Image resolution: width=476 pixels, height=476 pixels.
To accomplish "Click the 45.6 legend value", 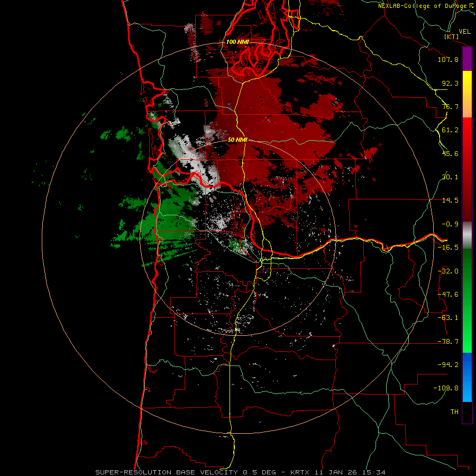I will point(450,153).
